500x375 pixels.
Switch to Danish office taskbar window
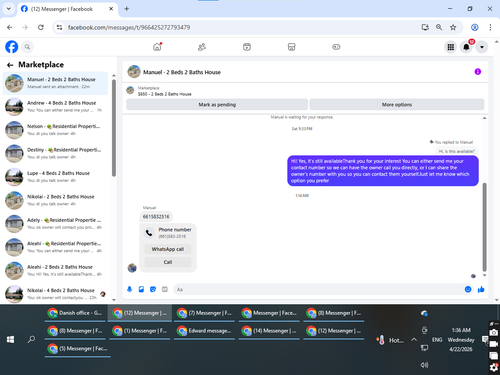(x=75, y=313)
